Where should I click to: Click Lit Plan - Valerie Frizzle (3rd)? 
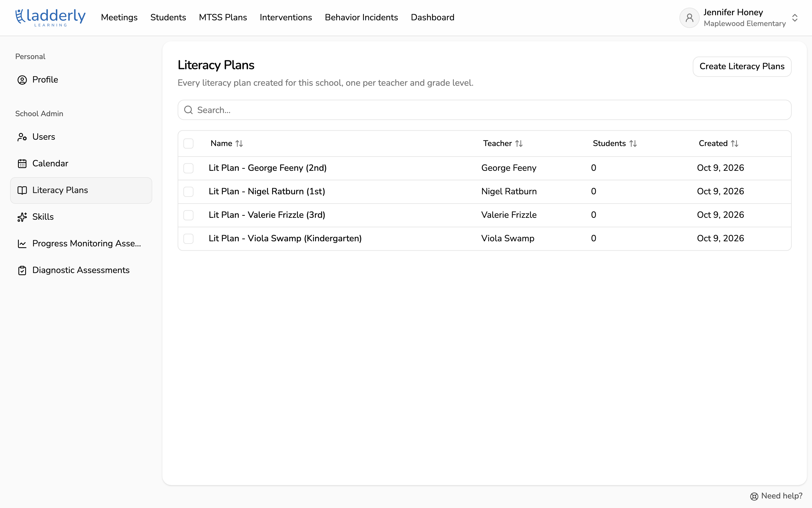click(267, 215)
